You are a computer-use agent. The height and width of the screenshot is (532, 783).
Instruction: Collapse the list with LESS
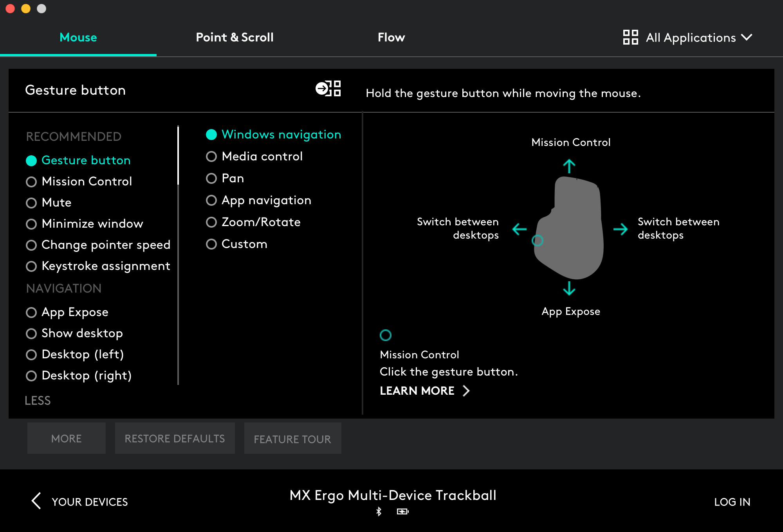point(38,401)
